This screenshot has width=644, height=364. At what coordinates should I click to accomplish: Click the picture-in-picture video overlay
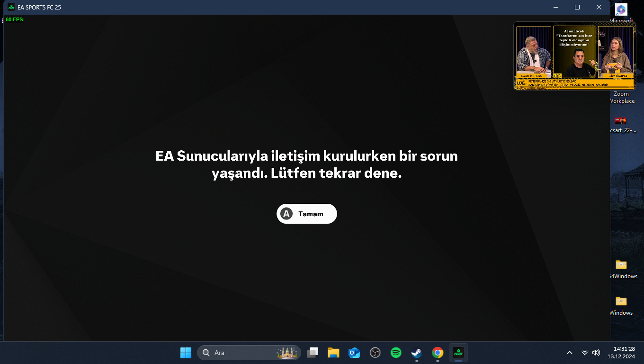click(x=575, y=55)
